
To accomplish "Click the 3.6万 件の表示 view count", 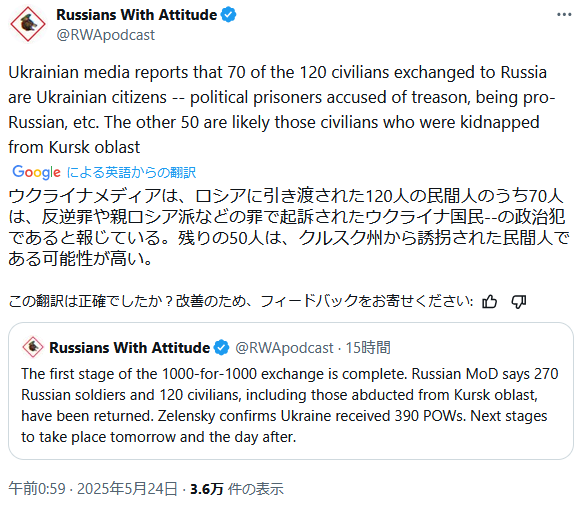I will [x=237, y=489].
